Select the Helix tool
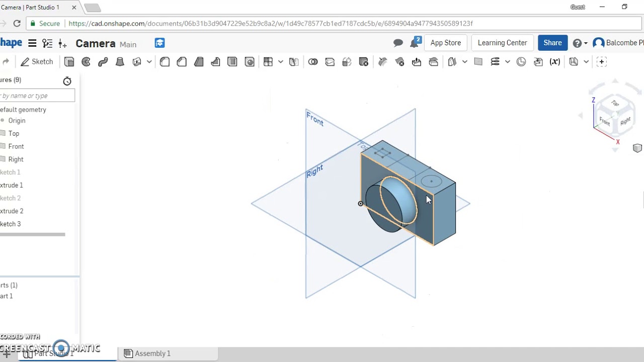 click(495, 62)
